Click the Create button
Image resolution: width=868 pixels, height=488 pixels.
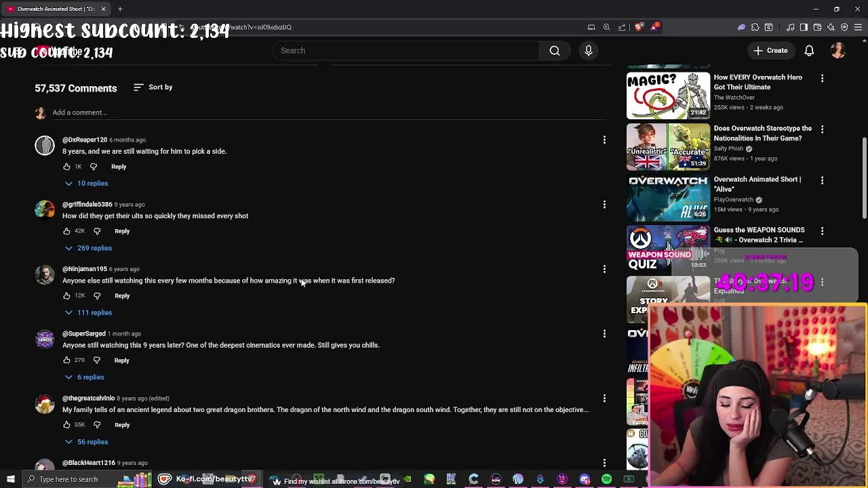pos(770,51)
